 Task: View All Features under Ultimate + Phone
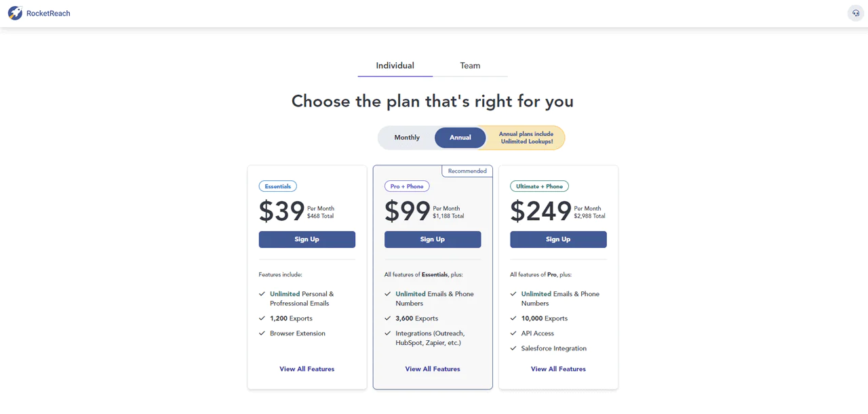point(558,369)
